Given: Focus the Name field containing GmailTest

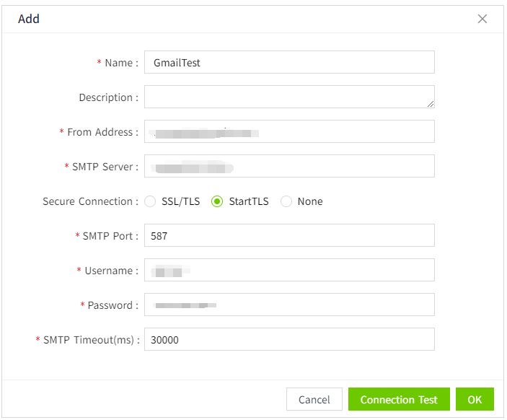Looking at the screenshot, I should tap(289, 63).
